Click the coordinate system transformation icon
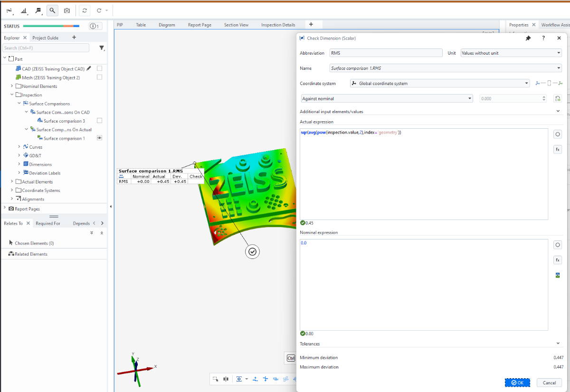Screen dimensions: 570x392 pyautogui.click(x=549, y=84)
